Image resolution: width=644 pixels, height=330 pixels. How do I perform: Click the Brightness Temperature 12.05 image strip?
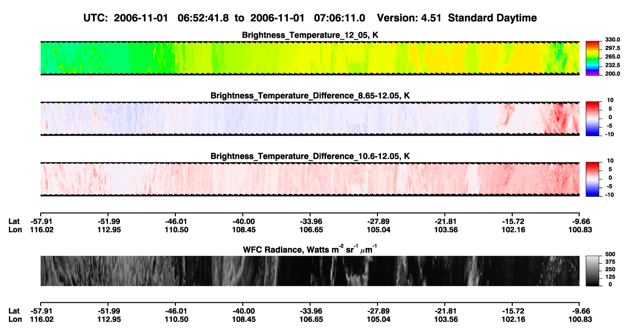click(x=310, y=58)
